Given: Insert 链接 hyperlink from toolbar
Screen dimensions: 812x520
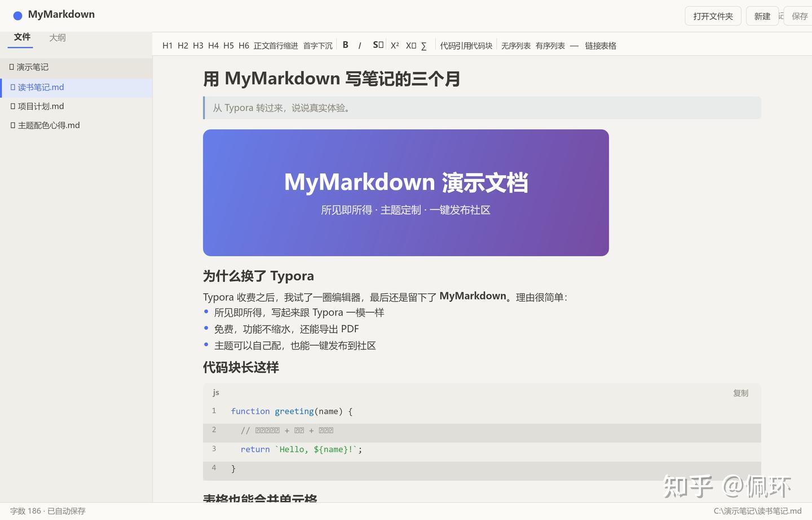Looking at the screenshot, I should click(593, 46).
